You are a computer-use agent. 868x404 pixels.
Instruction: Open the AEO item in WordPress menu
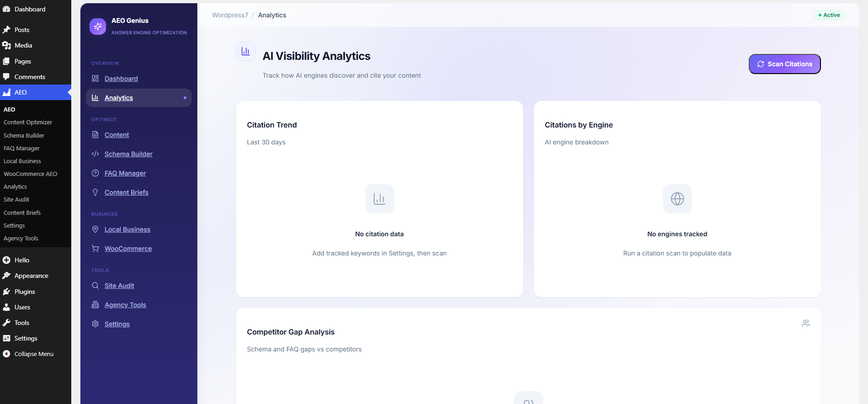(x=36, y=92)
